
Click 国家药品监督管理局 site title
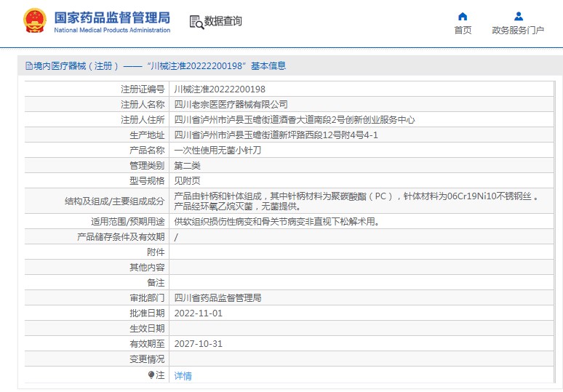point(112,17)
